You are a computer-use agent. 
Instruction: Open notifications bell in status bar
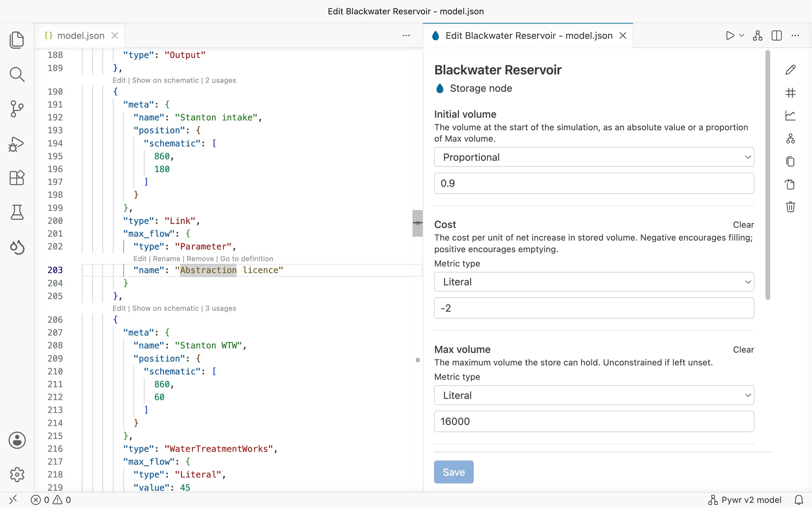799,500
